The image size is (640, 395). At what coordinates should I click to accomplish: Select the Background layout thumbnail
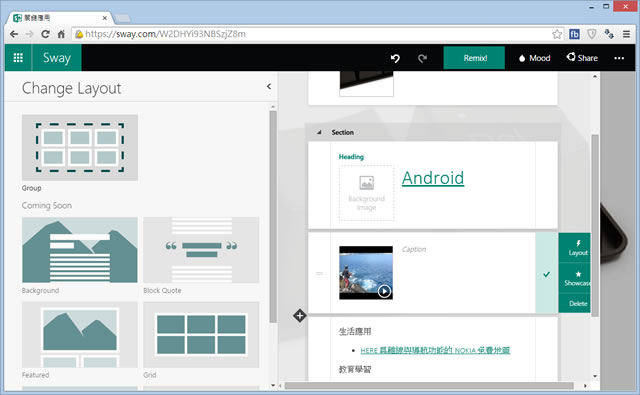(80, 250)
